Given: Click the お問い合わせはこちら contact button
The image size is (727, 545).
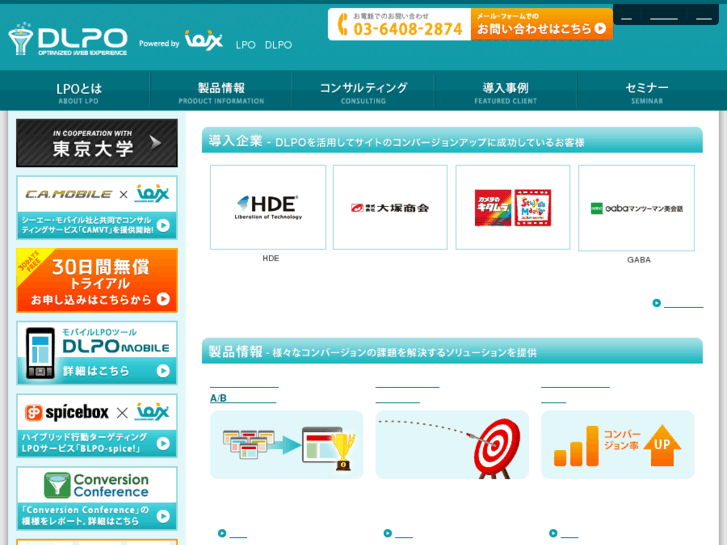Looking at the screenshot, I should click(542, 24).
